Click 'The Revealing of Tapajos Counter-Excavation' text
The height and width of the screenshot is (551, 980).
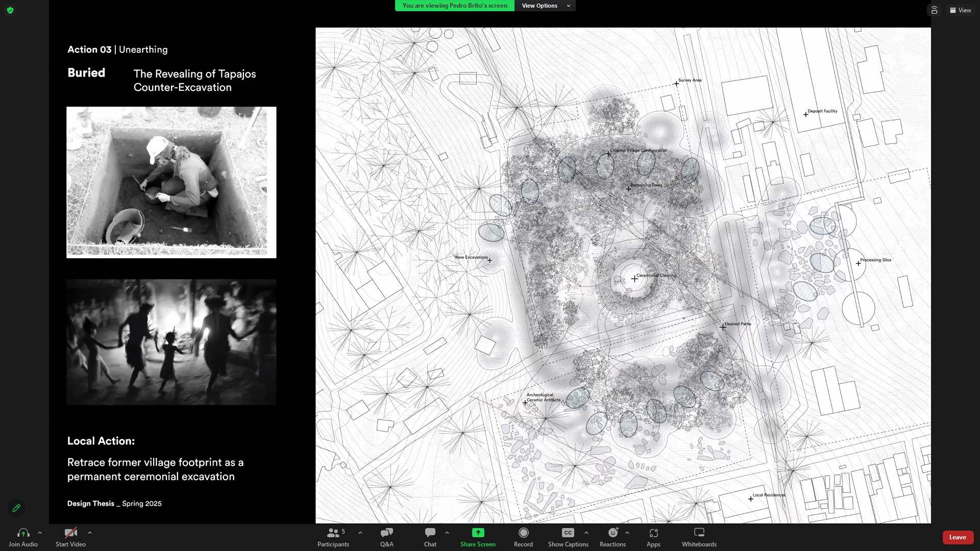coord(195,81)
